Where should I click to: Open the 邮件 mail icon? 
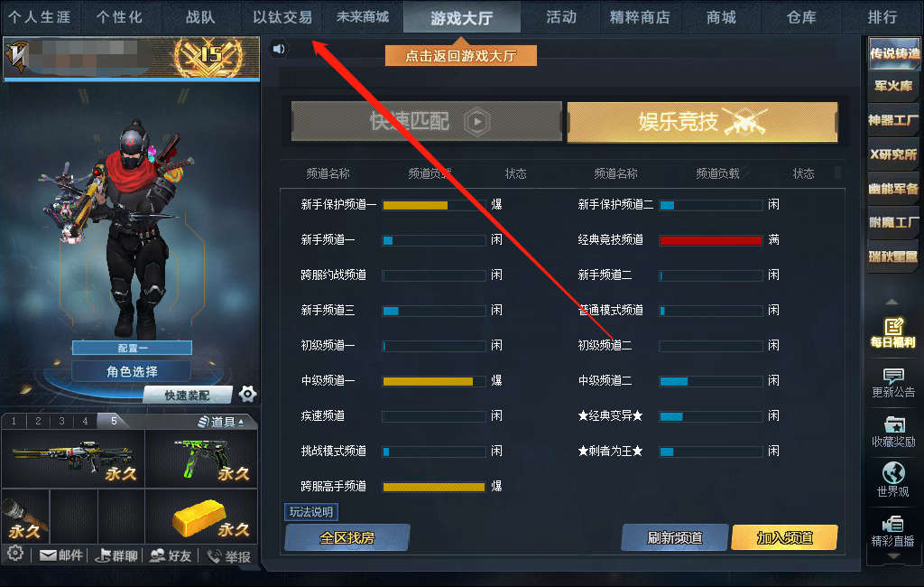coord(61,555)
